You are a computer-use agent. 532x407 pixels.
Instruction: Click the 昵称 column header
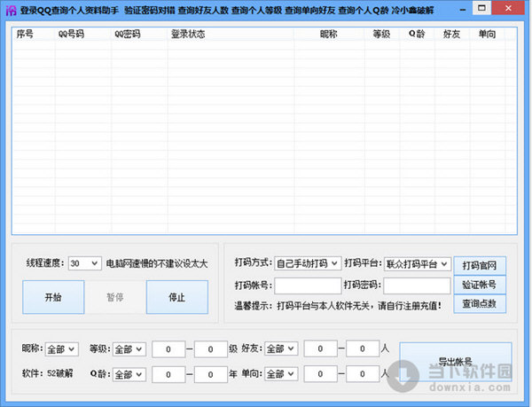click(329, 35)
